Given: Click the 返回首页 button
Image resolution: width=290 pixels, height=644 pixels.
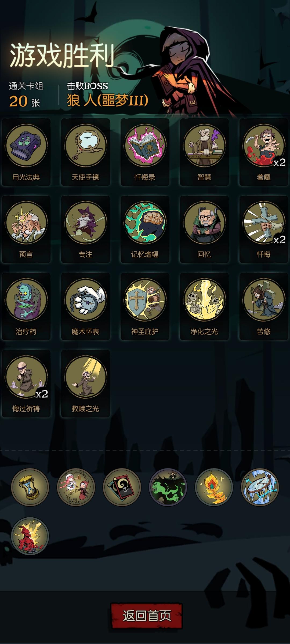Looking at the screenshot, I should tap(147, 616).
